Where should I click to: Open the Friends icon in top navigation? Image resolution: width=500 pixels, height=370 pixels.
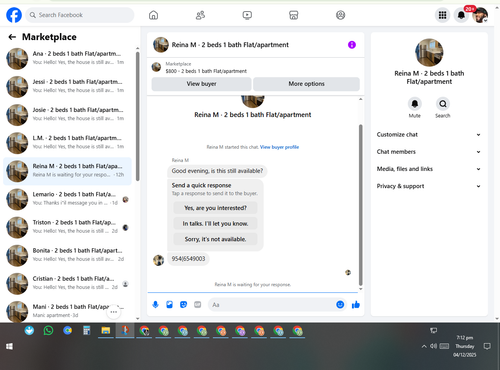click(200, 15)
